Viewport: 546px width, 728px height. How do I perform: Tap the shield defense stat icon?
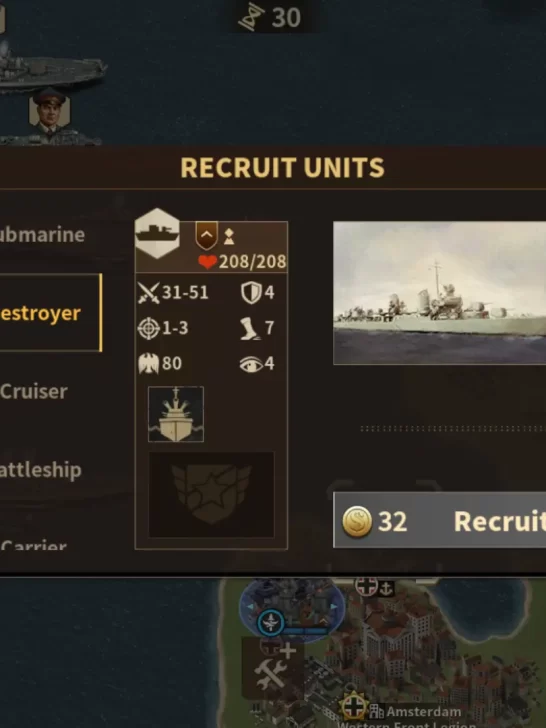tap(251, 293)
